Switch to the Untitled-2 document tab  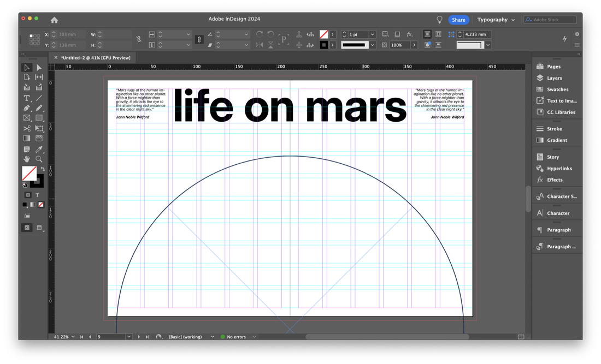point(96,58)
